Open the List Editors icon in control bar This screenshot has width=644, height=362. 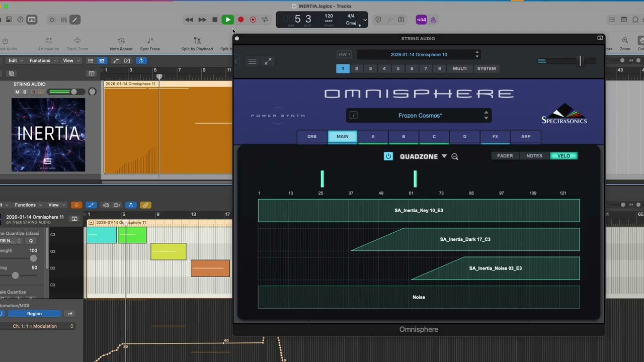point(612,20)
